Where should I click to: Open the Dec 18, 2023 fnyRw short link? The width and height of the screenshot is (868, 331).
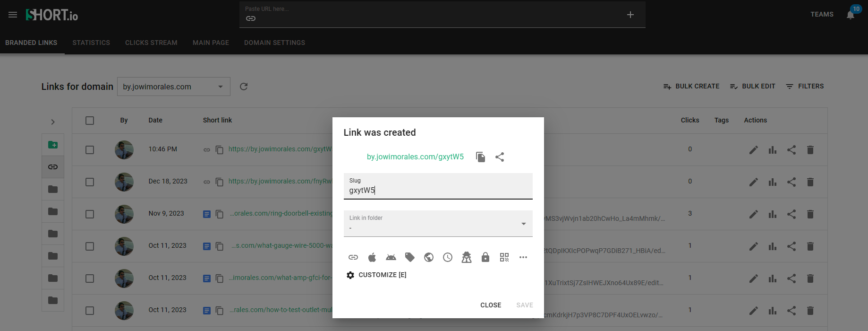click(x=280, y=182)
